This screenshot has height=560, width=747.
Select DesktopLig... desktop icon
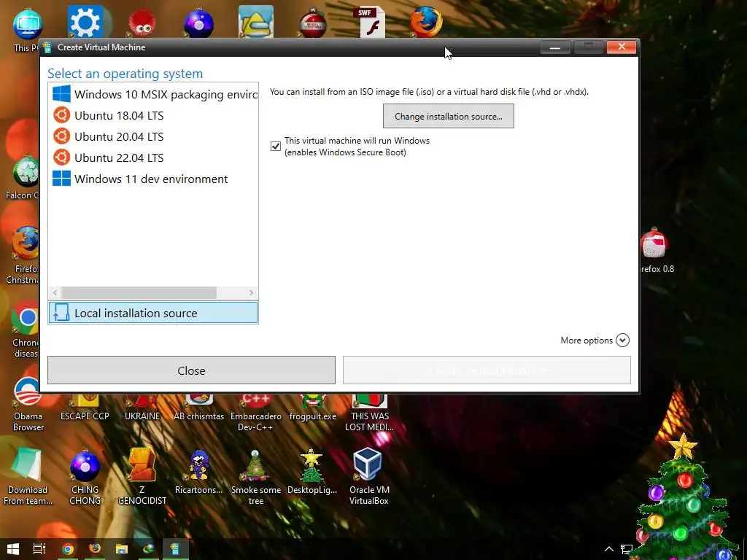coord(312,471)
